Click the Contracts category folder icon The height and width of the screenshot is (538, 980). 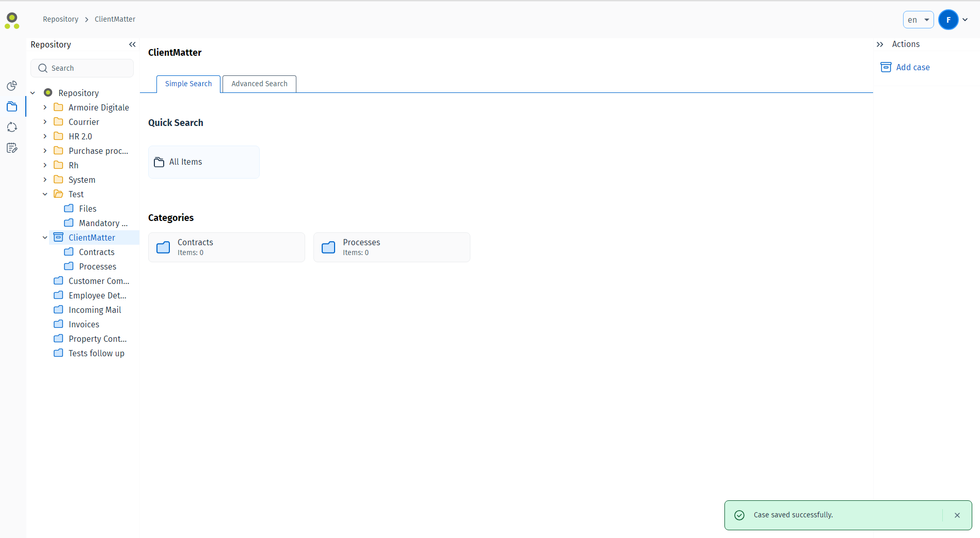(163, 247)
